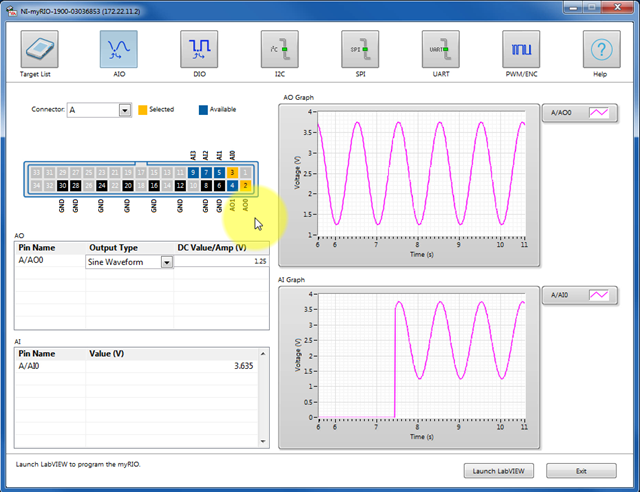Image resolution: width=640 pixels, height=492 pixels.
Task: Click GND pin 8 on connector
Action: 206,186
